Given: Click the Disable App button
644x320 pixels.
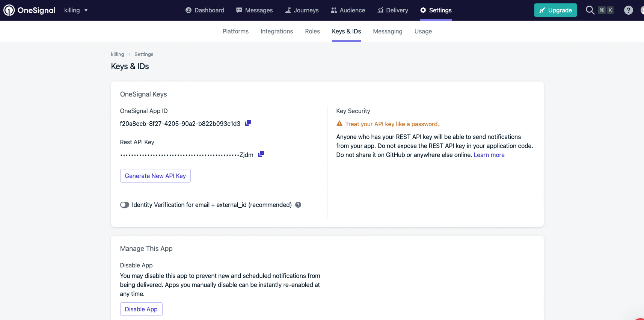Looking at the screenshot, I should [x=141, y=309].
